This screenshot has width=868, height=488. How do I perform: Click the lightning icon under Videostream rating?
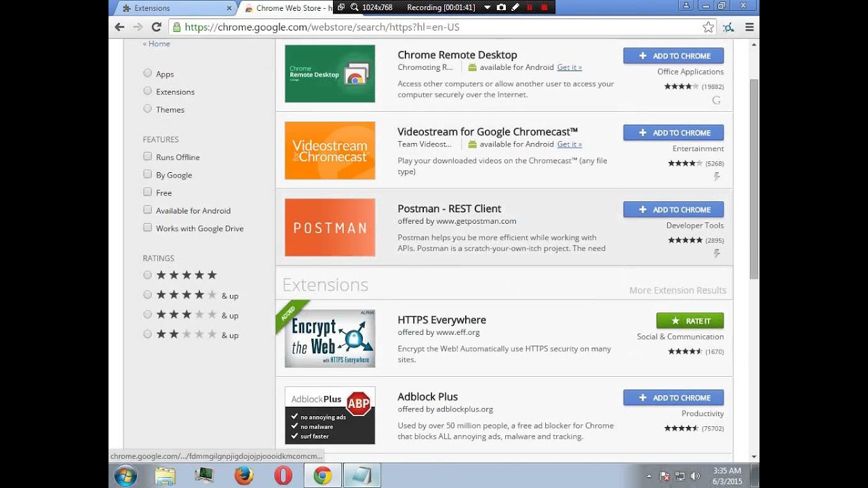point(716,177)
